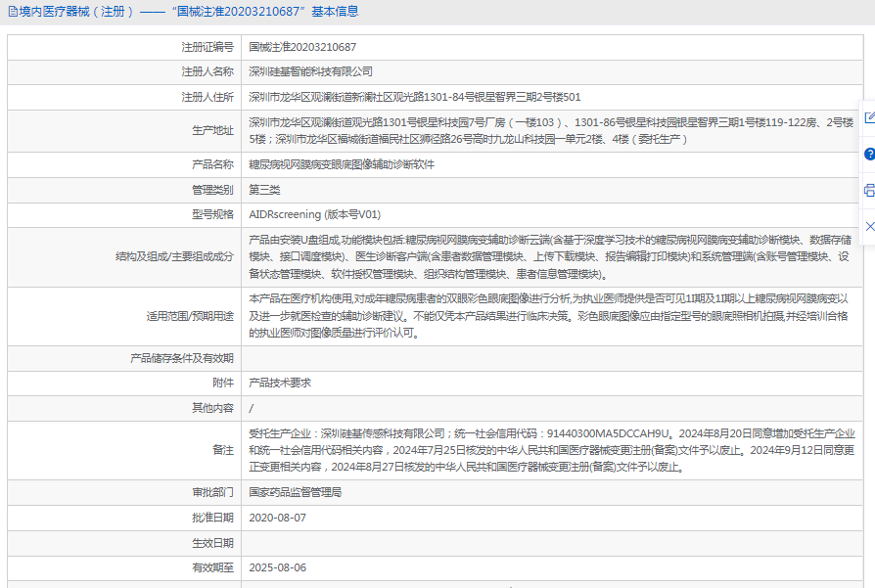This screenshot has height=588, width=875.
Task: Click validity end date 2025-08-06
Action: 278,567
